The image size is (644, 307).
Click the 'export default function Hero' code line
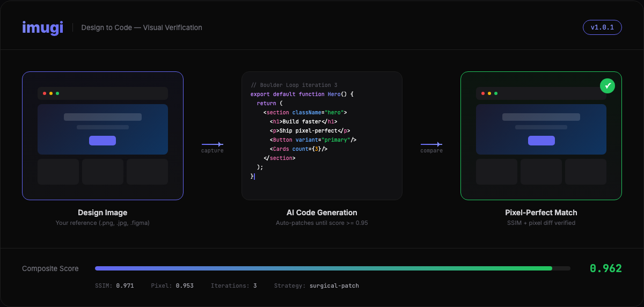pyautogui.click(x=302, y=94)
